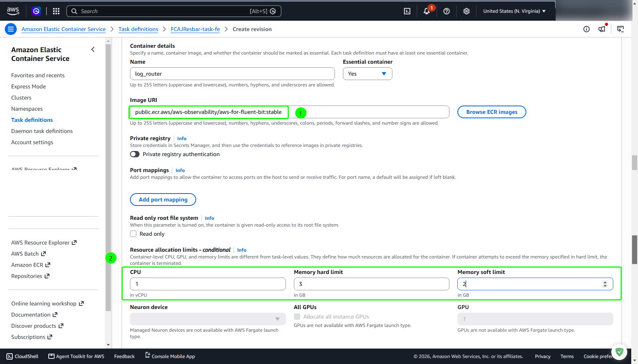
Task: Select Daemon task definitions in sidebar
Action: coord(42,131)
